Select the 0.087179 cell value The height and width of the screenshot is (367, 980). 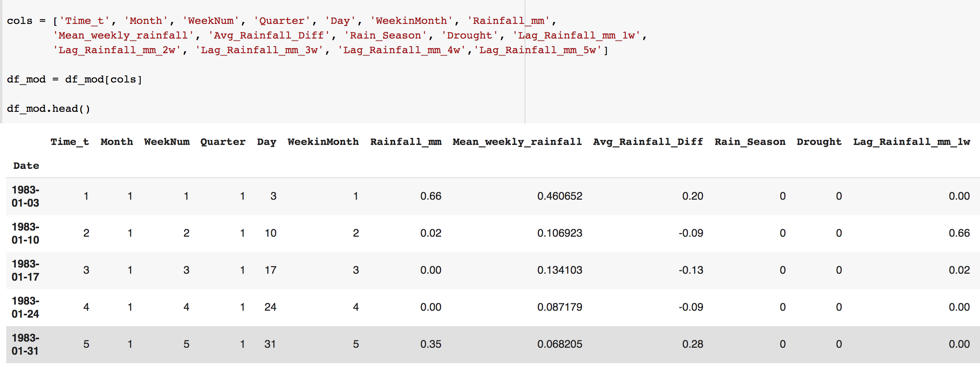[559, 307]
